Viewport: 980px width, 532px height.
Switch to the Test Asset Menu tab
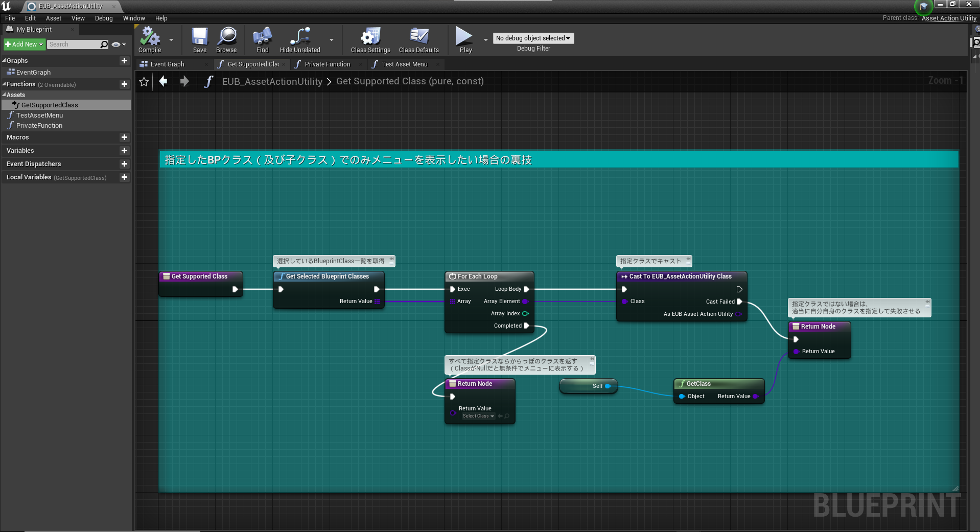coord(405,64)
